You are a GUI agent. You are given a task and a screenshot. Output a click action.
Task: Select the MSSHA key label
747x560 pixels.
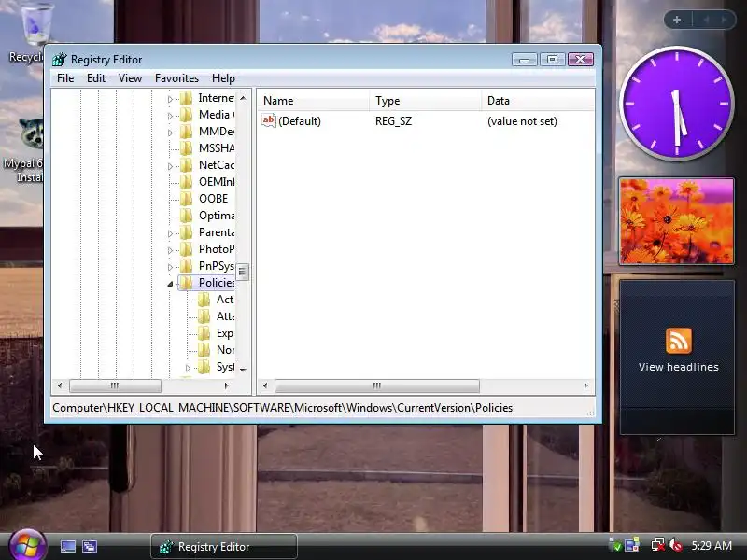[x=217, y=148]
